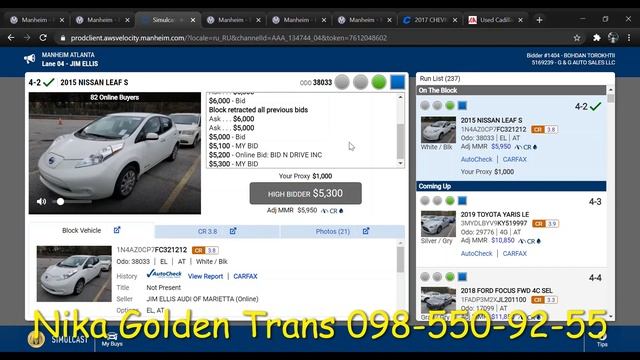640x360 pixels.
Task: Click the Ford Focus thumbnail in run list
Action: click(x=438, y=300)
